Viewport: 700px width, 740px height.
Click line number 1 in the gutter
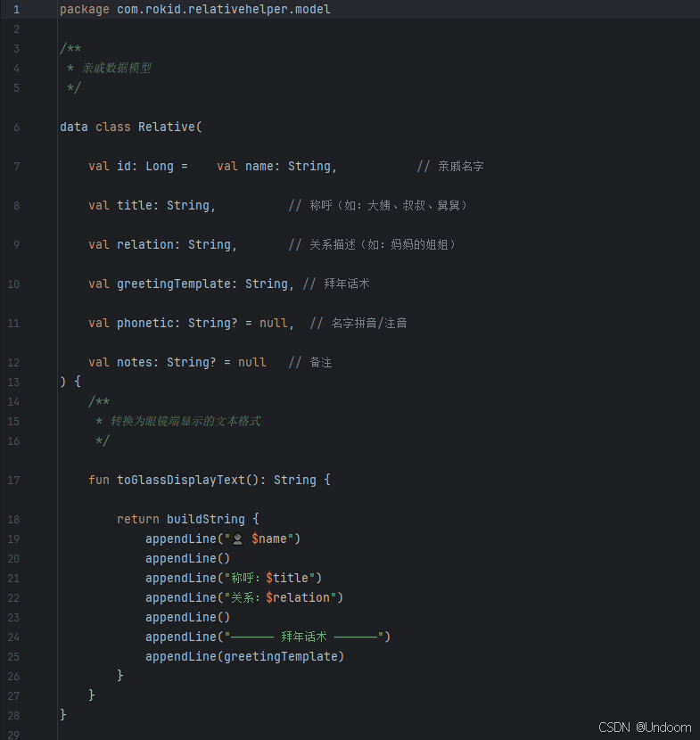17,10
